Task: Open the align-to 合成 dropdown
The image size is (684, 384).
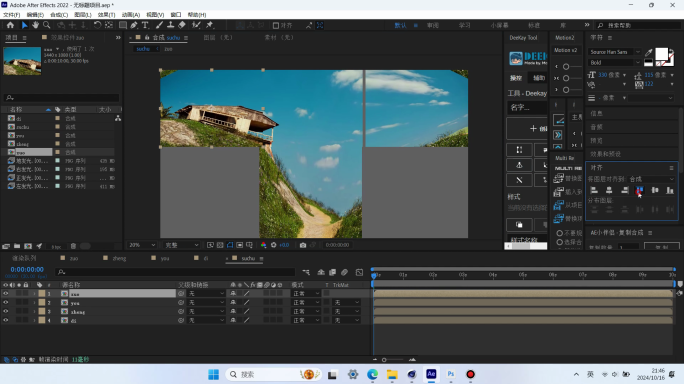Action: pos(651,179)
